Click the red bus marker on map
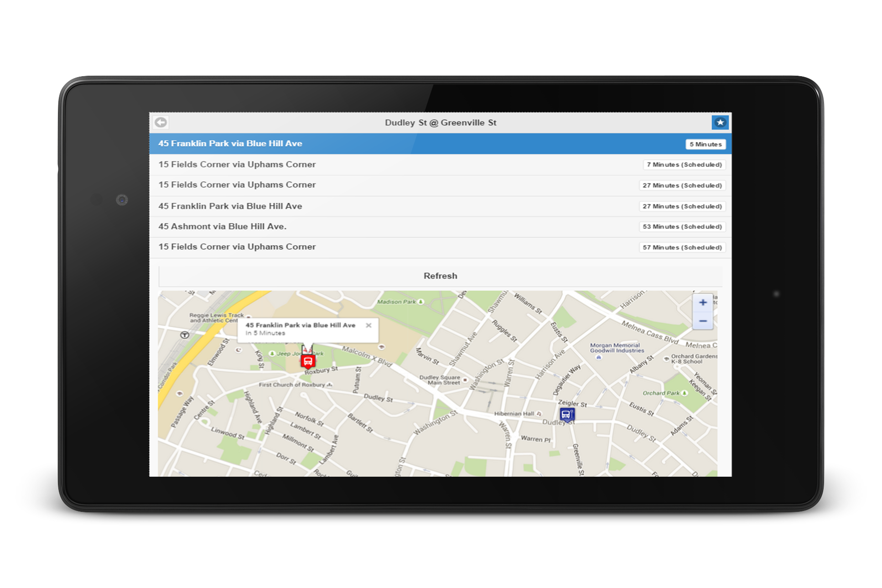Viewport: 882px width, 588px height. 308,362
